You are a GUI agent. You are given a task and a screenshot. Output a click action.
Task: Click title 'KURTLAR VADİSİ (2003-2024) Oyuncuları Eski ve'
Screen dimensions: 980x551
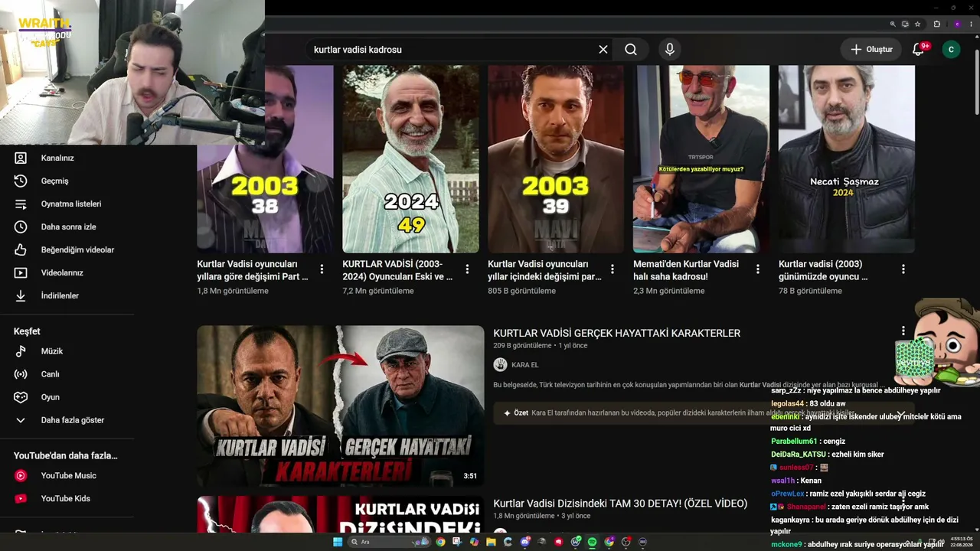pyautogui.click(x=397, y=270)
